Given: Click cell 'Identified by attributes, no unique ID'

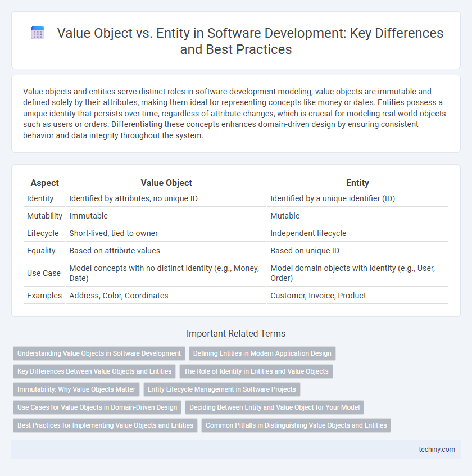Looking at the screenshot, I should (x=166, y=198).
